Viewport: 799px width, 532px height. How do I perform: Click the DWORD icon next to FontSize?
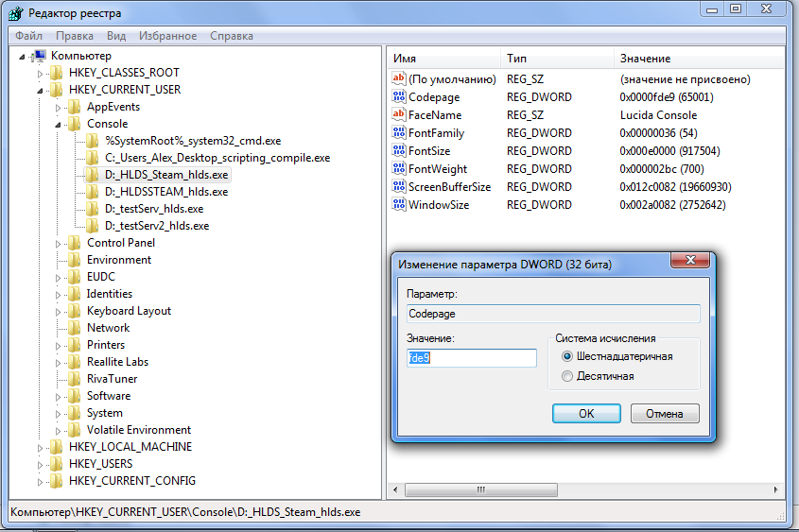[399, 150]
